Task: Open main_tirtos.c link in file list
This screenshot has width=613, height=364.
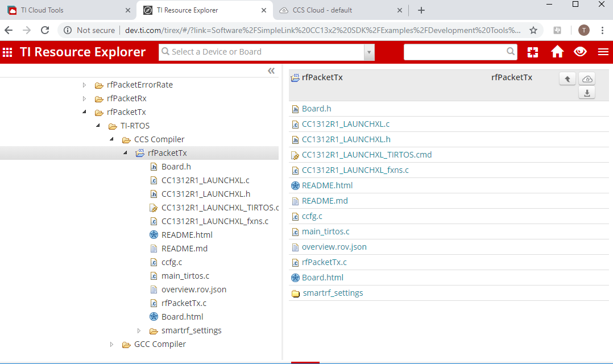Action: [x=326, y=231]
